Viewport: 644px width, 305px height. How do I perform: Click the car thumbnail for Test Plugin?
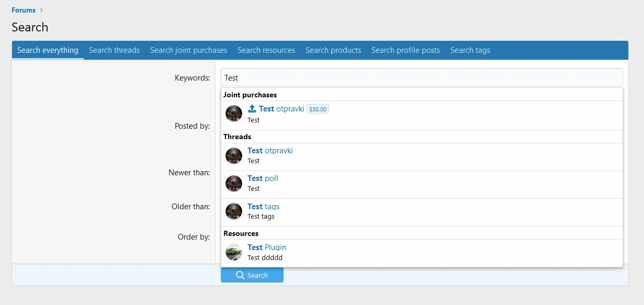click(234, 252)
